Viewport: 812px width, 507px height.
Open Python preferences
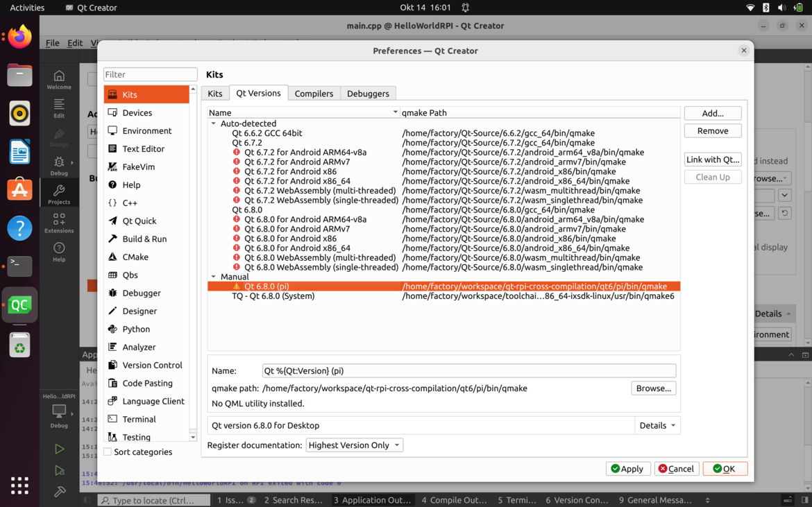click(x=146, y=329)
